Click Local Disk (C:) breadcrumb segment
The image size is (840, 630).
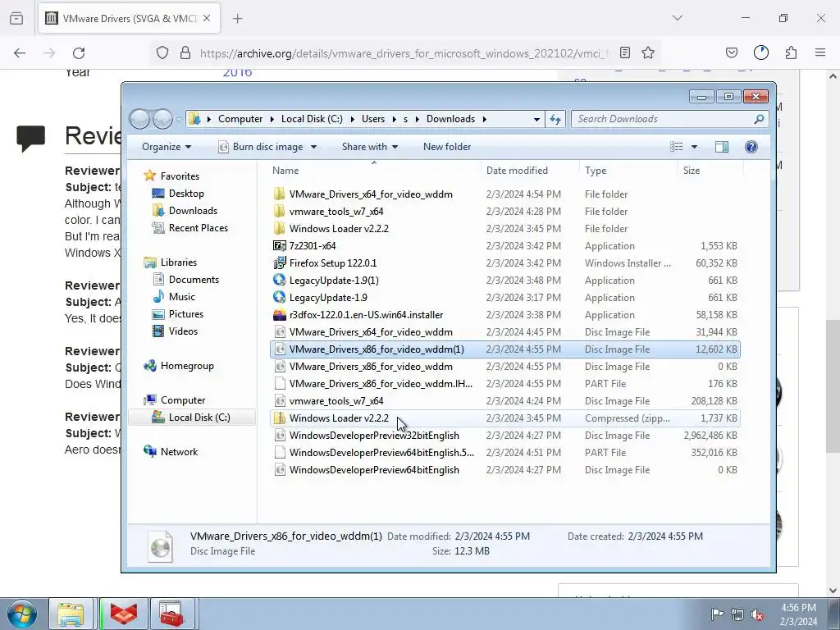[x=312, y=119]
